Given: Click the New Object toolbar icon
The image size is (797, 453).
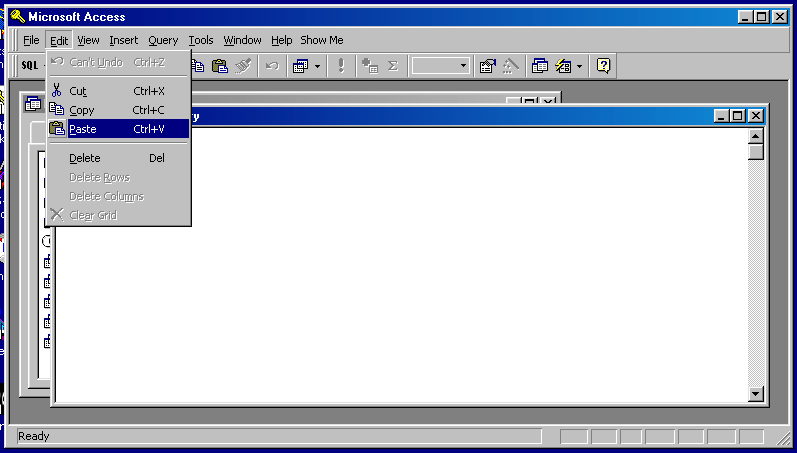Looking at the screenshot, I should [563, 66].
